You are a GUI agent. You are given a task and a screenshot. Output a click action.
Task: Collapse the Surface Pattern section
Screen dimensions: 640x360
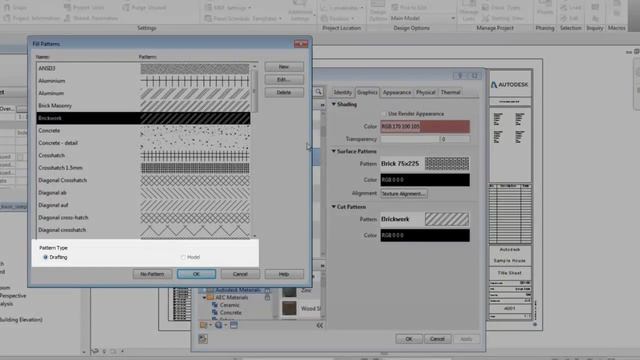point(333,151)
